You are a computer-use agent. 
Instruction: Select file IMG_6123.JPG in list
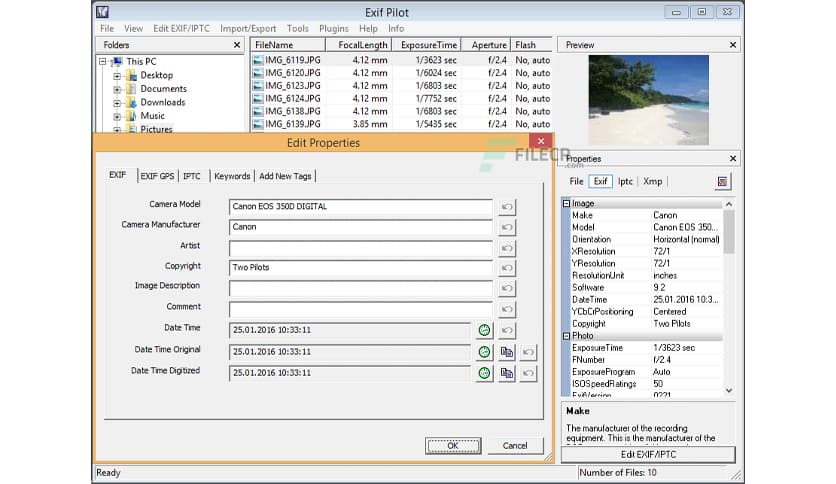293,86
